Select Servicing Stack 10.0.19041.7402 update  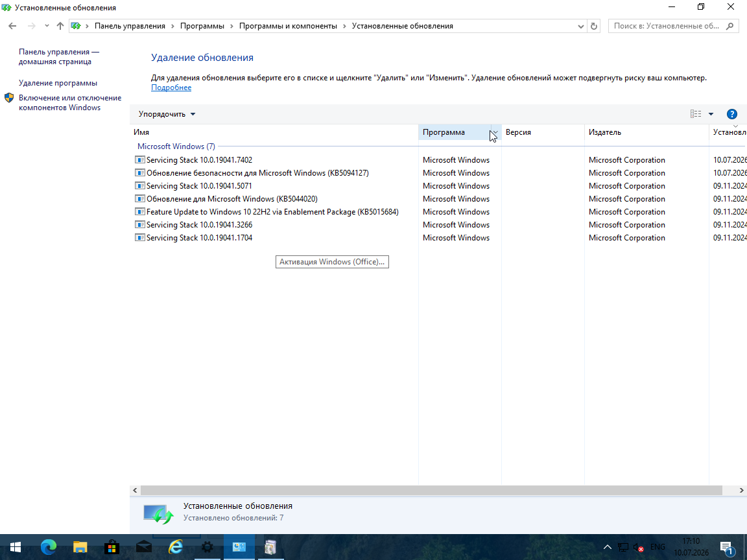coord(199,160)
